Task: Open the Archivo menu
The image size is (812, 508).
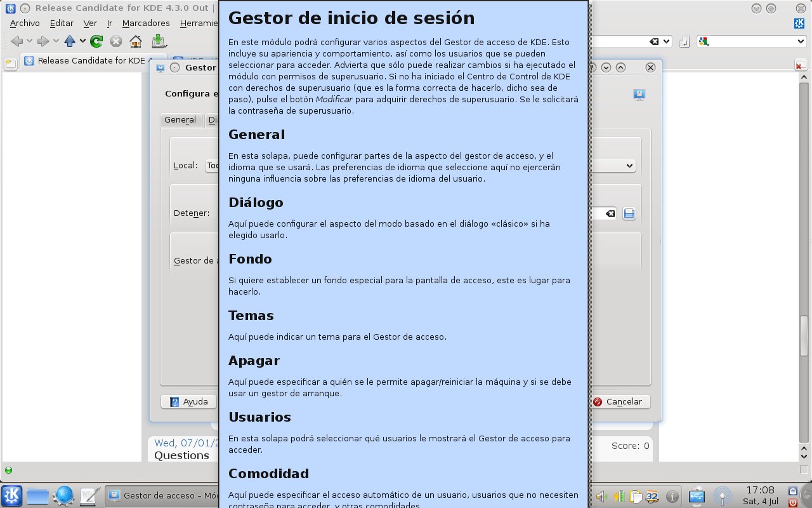Action: 25,23
